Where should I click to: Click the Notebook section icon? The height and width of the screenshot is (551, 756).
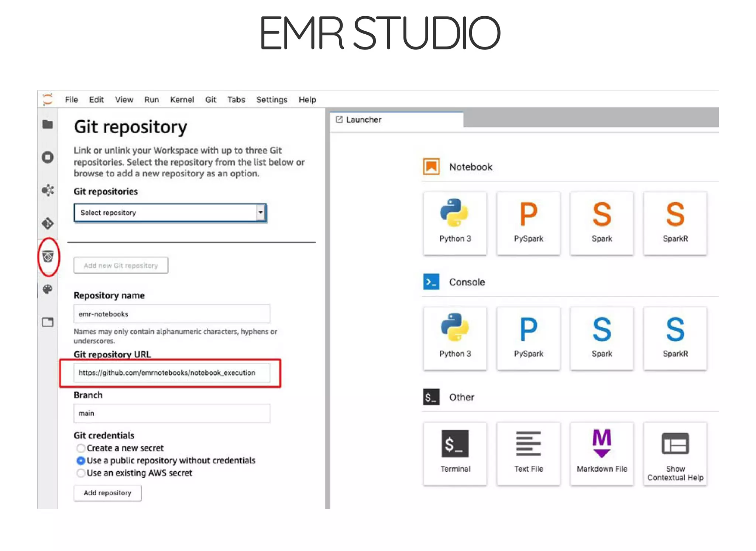[x=431, y=166]
